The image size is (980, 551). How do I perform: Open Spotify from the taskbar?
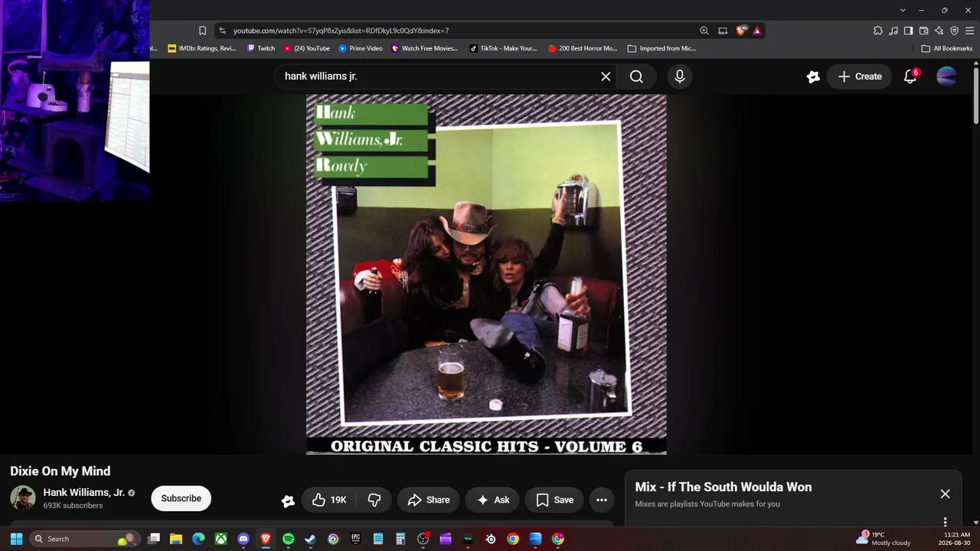pos(288,539)
